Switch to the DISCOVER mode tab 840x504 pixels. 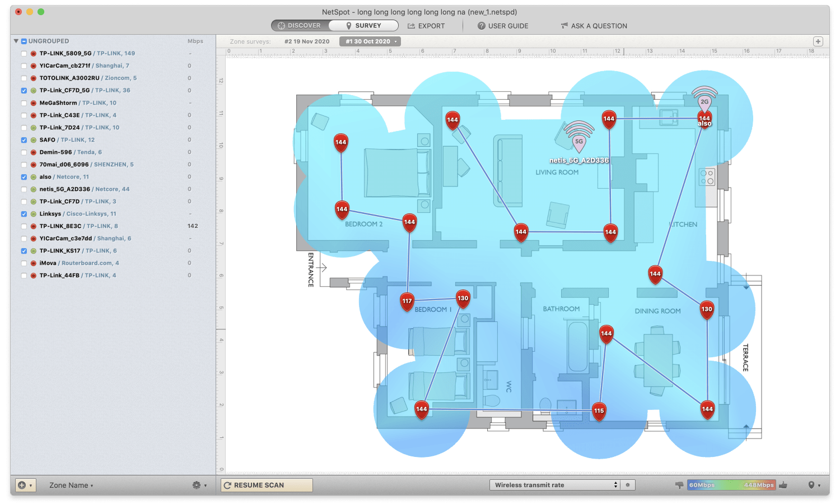(300, 26)
